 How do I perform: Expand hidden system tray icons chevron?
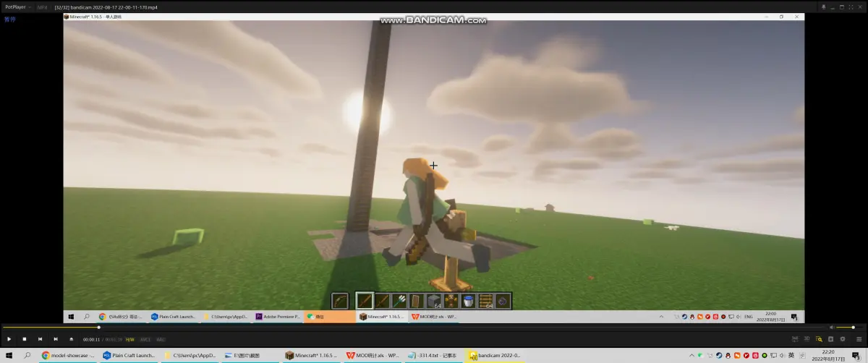click(692, 355)
